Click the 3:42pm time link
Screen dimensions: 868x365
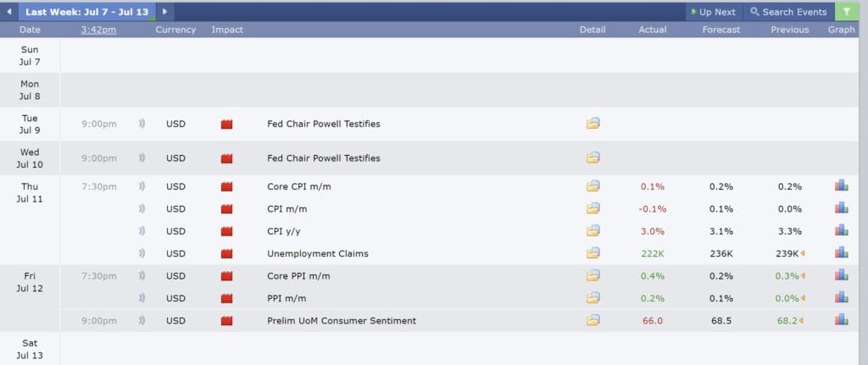98,30
